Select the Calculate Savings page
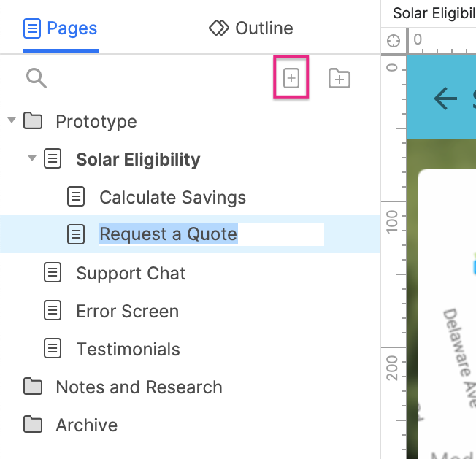The width and height of the screenshot is (476, 459). pyautogui.click(x=172, y=197)
